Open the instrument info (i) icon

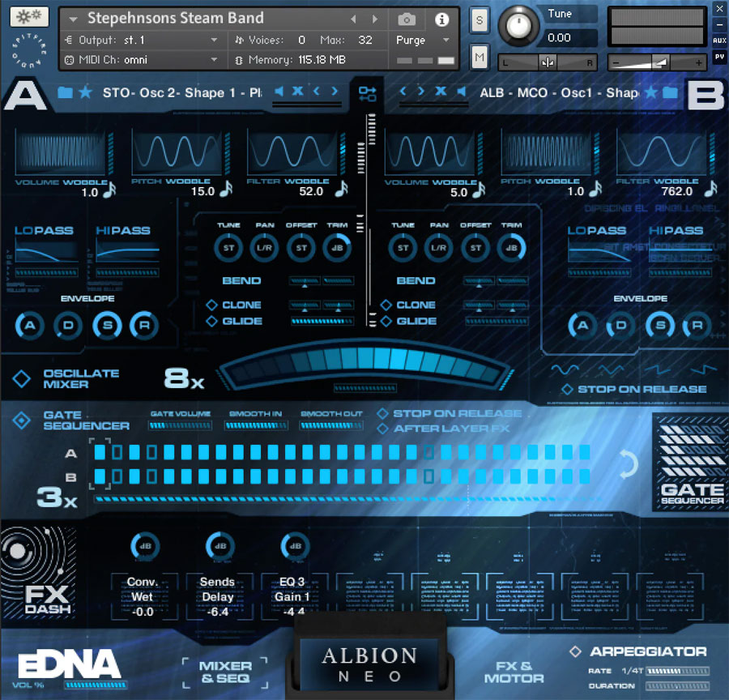(441, 19)
